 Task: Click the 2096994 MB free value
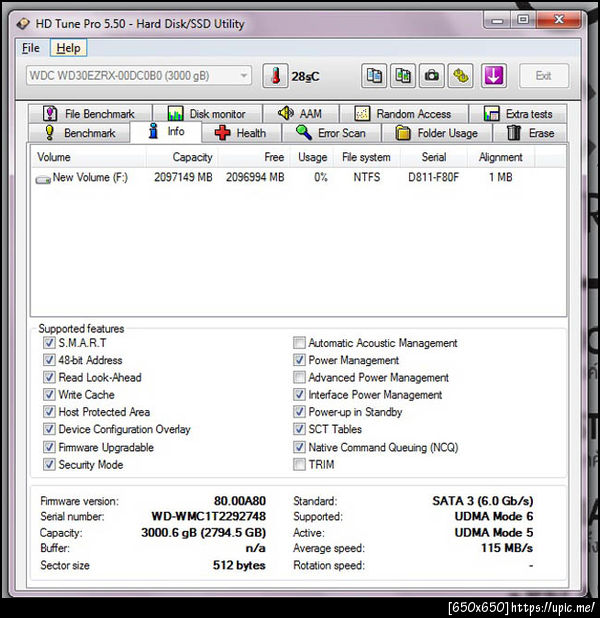point(255,177)
